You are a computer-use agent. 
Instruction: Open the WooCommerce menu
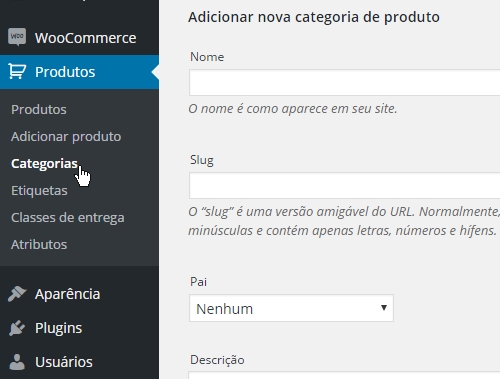tap(79, 38)
